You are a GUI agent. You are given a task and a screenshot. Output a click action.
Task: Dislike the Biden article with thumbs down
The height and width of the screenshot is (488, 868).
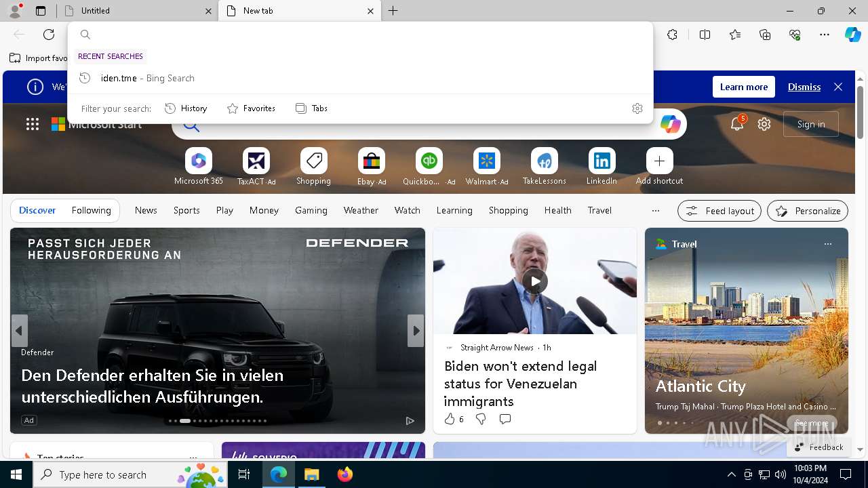[481, 420]
